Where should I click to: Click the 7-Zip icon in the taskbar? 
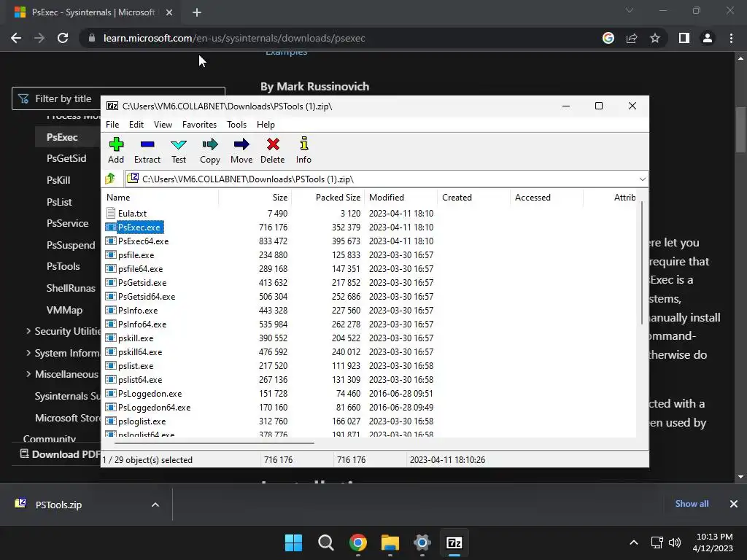[454, 542]
